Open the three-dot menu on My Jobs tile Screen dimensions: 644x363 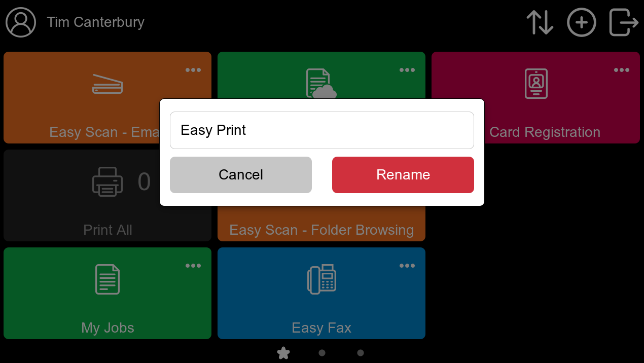coord(193,266)
